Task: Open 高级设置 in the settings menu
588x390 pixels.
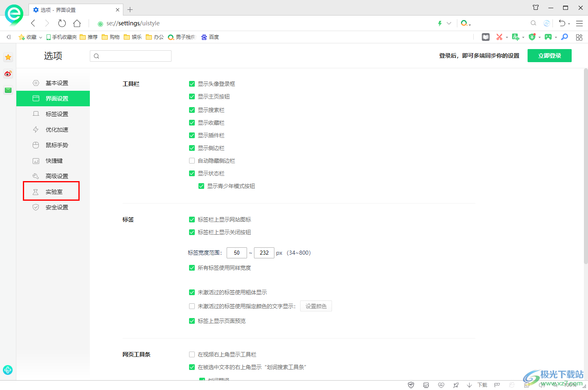Action: coord(53,176)
